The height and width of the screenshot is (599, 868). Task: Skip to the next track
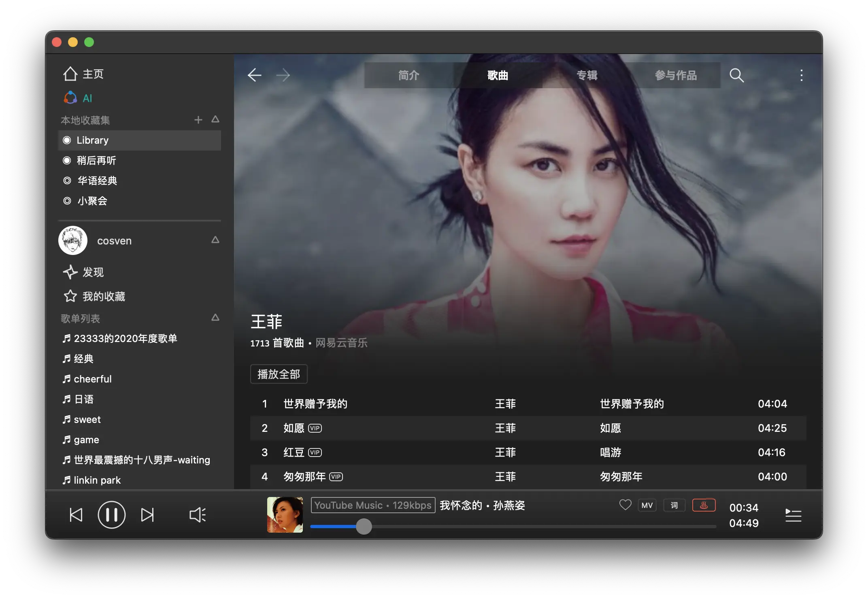147,515
